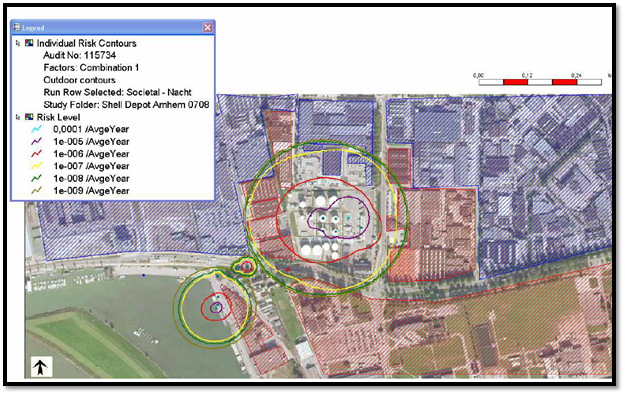This screenshot has width=625, height=395.
Task: Select the cyan 0,0001 /AvgeYear line symbol
Action: pos(37,129)
